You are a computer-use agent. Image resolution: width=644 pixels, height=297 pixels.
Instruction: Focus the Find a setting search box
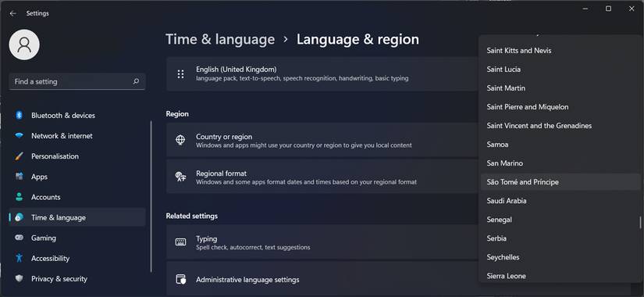(x=77, y=81)
